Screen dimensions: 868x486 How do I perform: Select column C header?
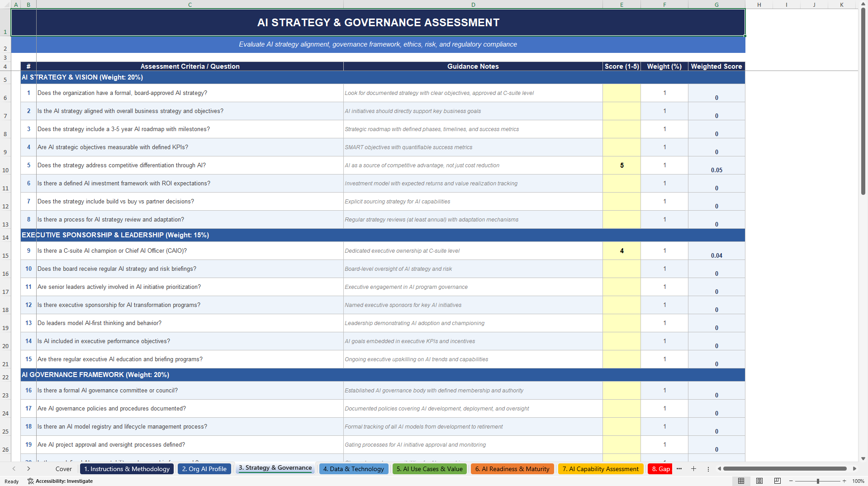pyautogui.click(x=190, y=5)
